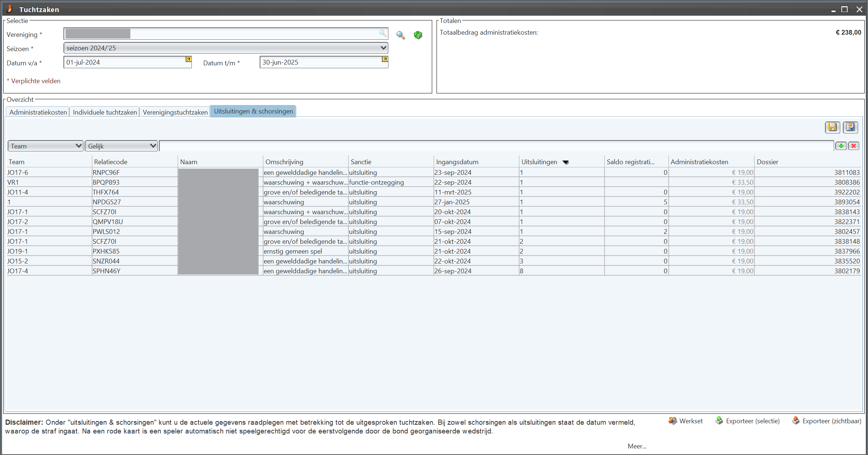Open the Datum v/a calendar picker icon
This screenshot has height=455, width=868.
click(188, 59)
